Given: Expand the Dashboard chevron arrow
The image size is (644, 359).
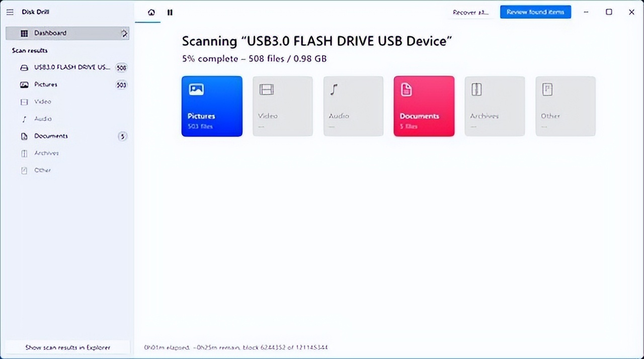Looking at the screenshot, I should pos(124,33).
